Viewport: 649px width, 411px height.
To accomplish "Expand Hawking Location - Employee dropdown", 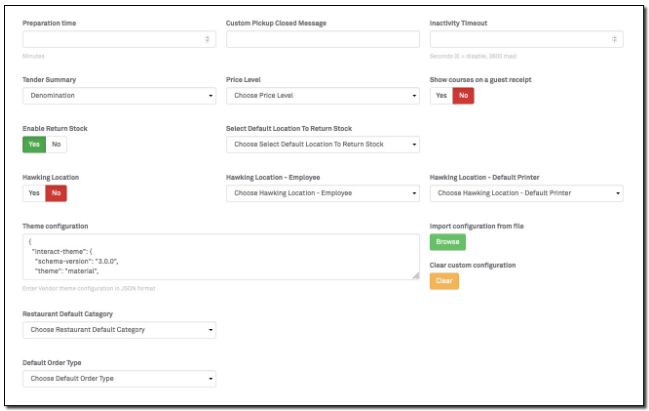I will click(322, 193).
